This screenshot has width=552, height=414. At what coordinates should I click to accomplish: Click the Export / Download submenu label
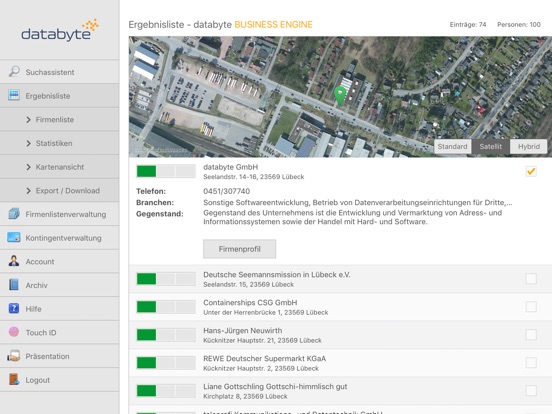point(68,190)
